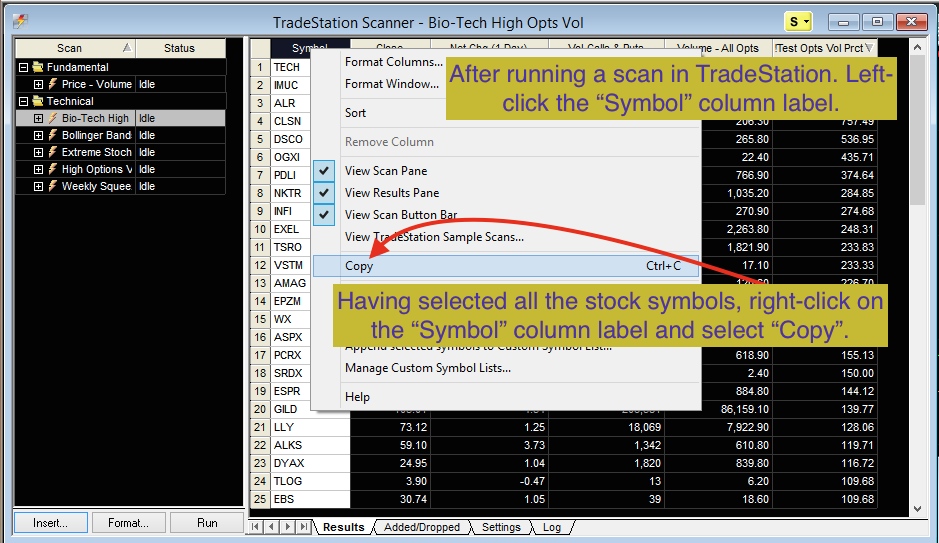
Task: Jump to first tab with the first-tab arrow
Action: pos(256,526)
